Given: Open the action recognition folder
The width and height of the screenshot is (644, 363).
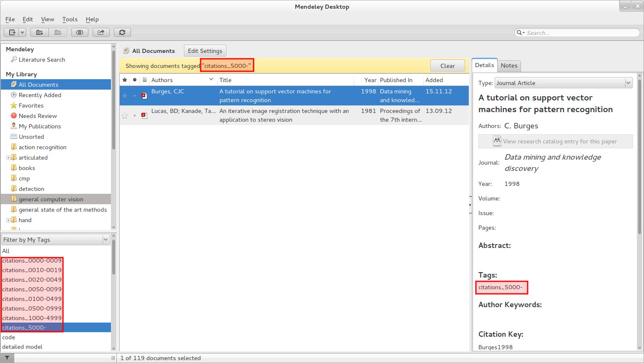Looking at the screenshot, I should (x=42, y=147).
